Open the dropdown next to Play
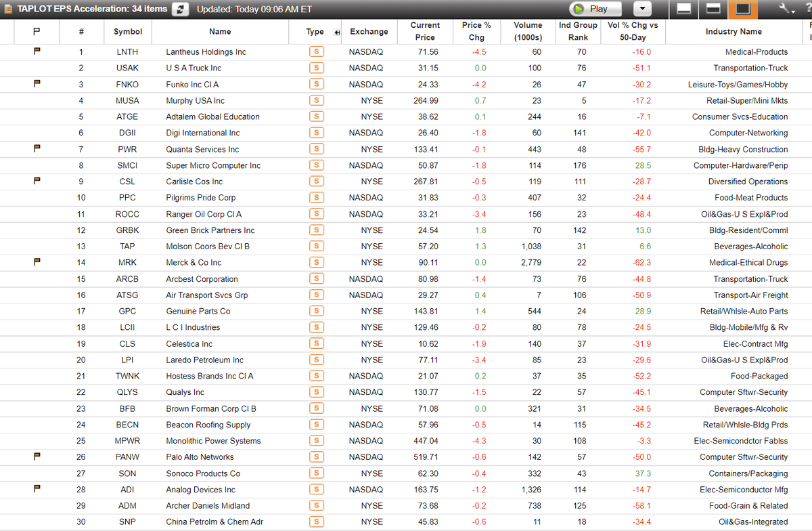 click(642, 9)
